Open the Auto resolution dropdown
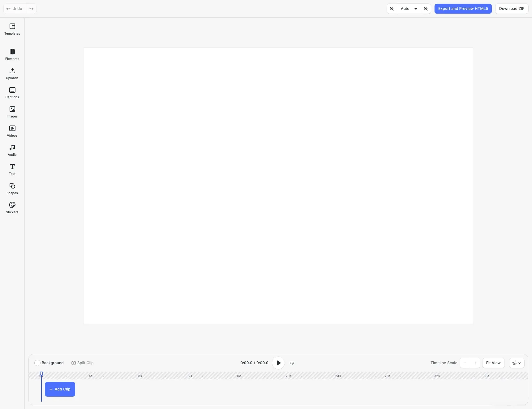 coord(409,8)
